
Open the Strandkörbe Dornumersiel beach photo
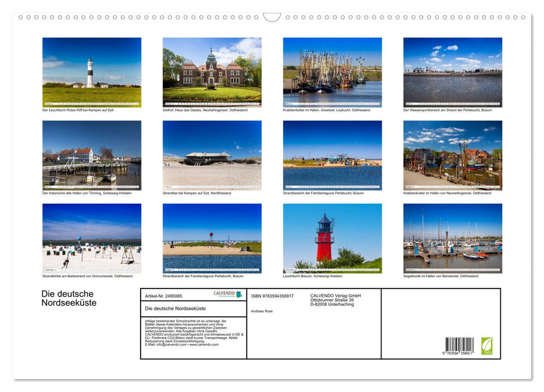click(x=91, y=239)
